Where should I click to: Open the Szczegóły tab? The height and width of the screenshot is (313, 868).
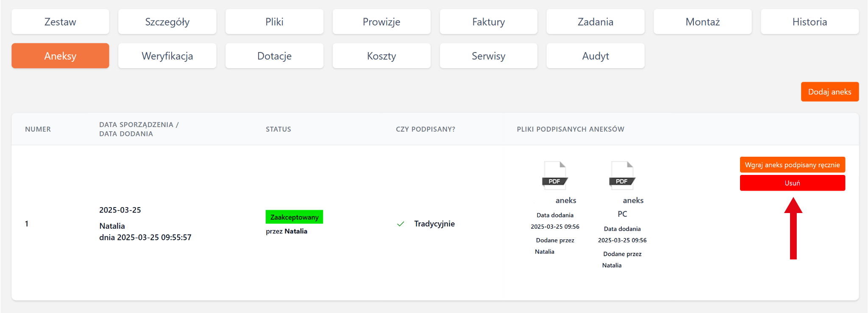167,22
